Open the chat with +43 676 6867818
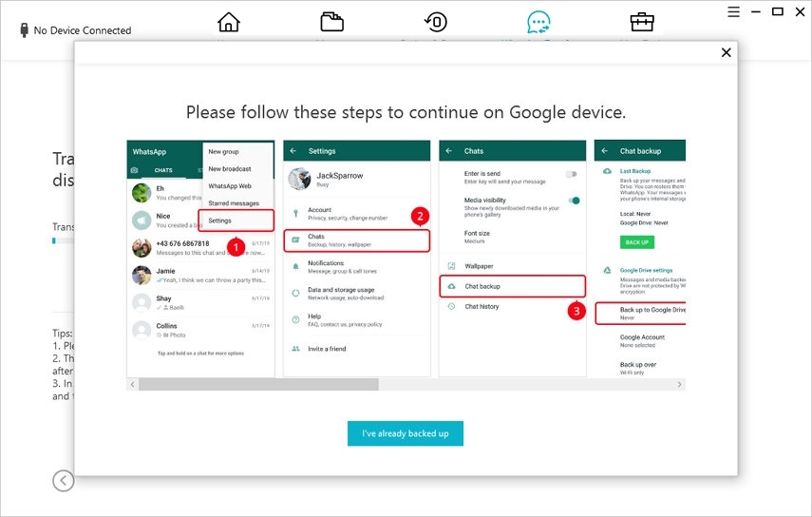The height and width of the screenshot is (517, 812). (x=200, y=248)
